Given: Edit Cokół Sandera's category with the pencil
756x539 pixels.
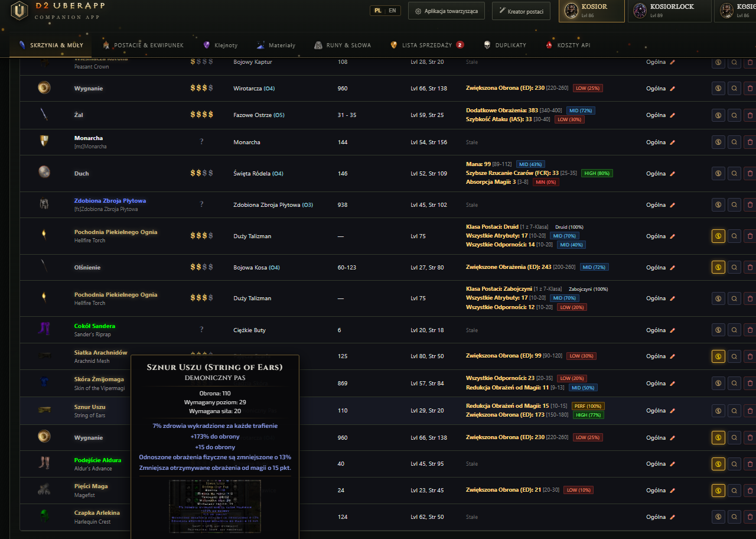Looking at the screenshot, I should point(672,330).
